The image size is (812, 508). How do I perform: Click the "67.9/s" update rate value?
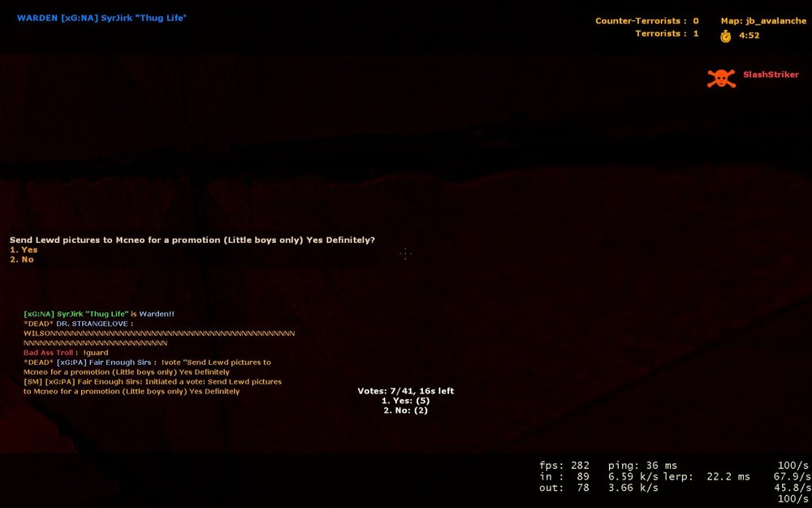click(x=791, y=477)
